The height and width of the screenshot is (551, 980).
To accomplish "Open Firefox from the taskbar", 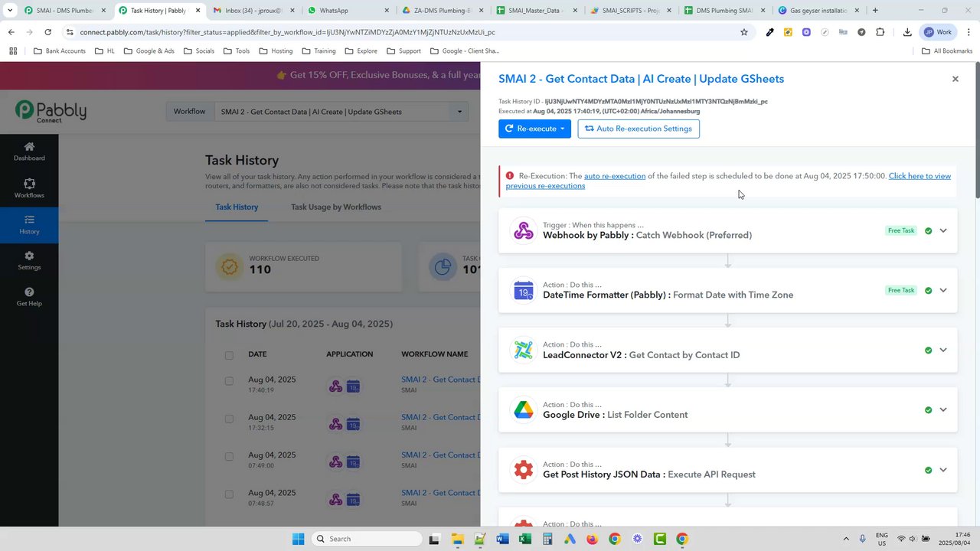I will [x=592, y=539].
